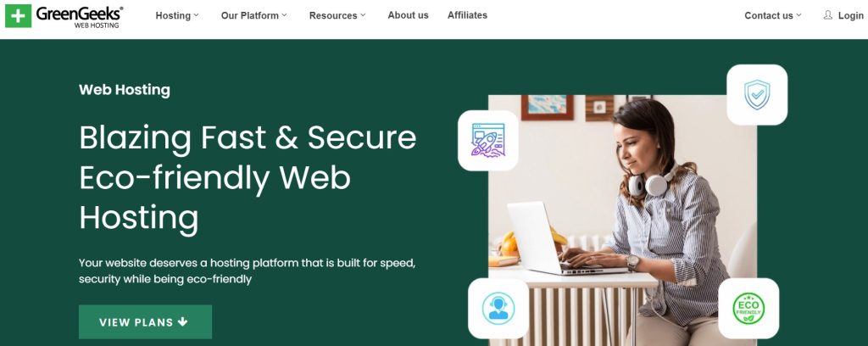Open the Contact us dropdown
Screen dimensions: 868x346
[773, 15]
